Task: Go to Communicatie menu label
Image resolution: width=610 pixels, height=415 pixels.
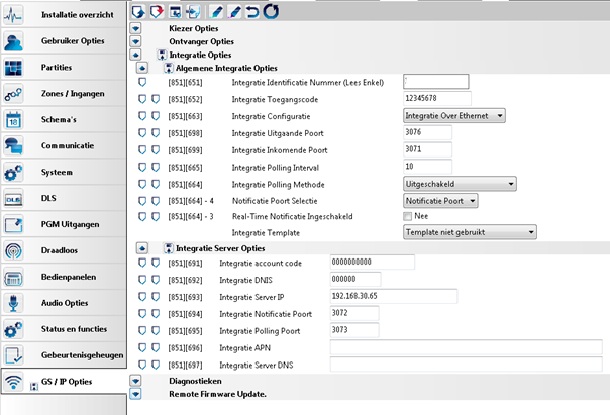Action: (67, 145)
